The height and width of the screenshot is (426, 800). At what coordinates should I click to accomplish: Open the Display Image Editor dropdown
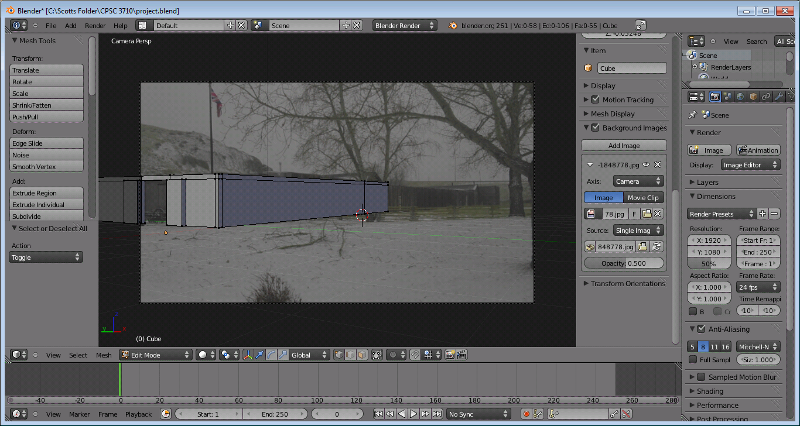(x=751, y=165)
